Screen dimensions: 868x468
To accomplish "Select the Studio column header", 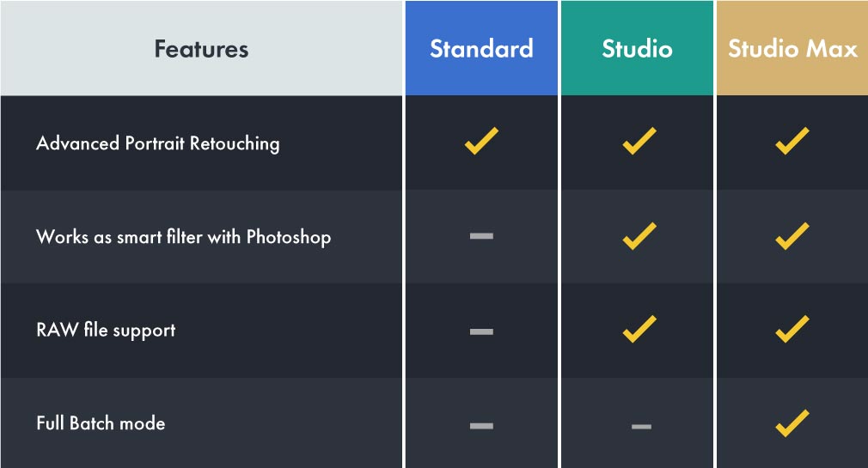I will click(x=637, y=48).
